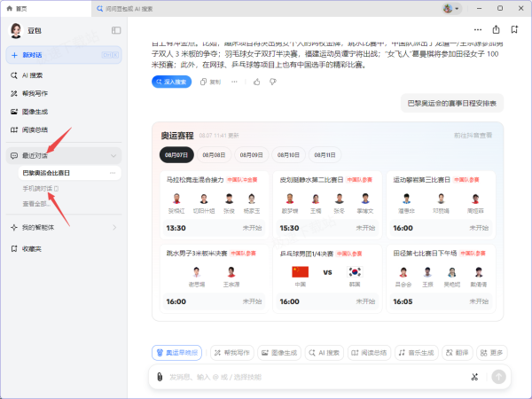Open the Doubao profile avatar
Image resolution: width=532 pixels, height=399 pixels.
pos(15,30)
